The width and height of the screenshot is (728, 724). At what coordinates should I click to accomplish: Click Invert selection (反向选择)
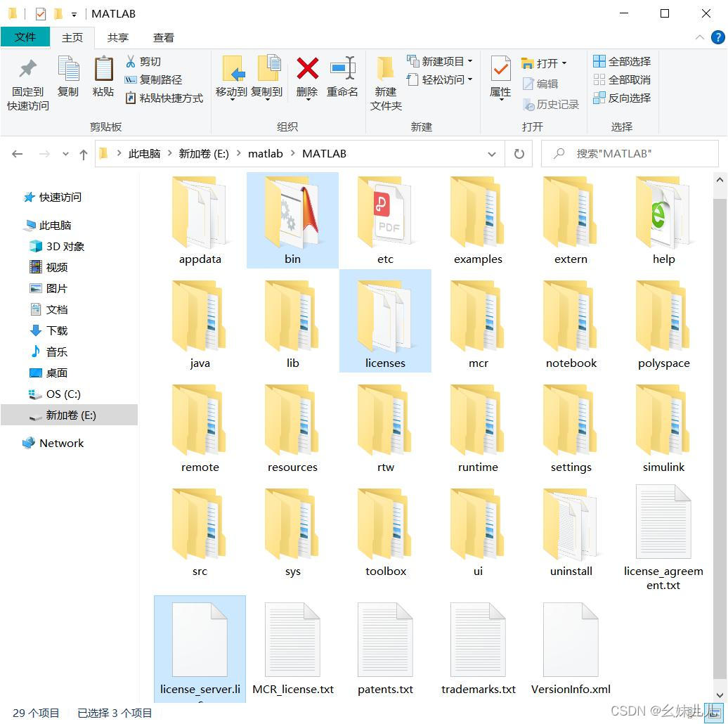[x=622, y=98]
